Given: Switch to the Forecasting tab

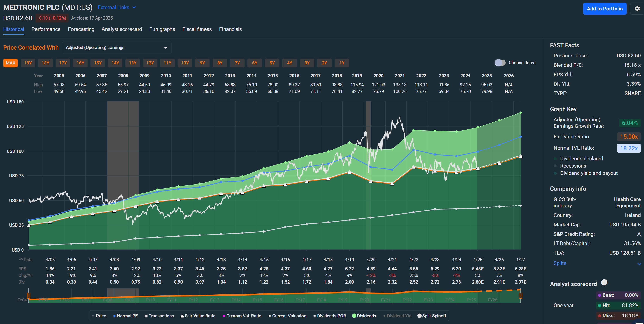Looking at the screenshot, I should (x=81, y=29).
